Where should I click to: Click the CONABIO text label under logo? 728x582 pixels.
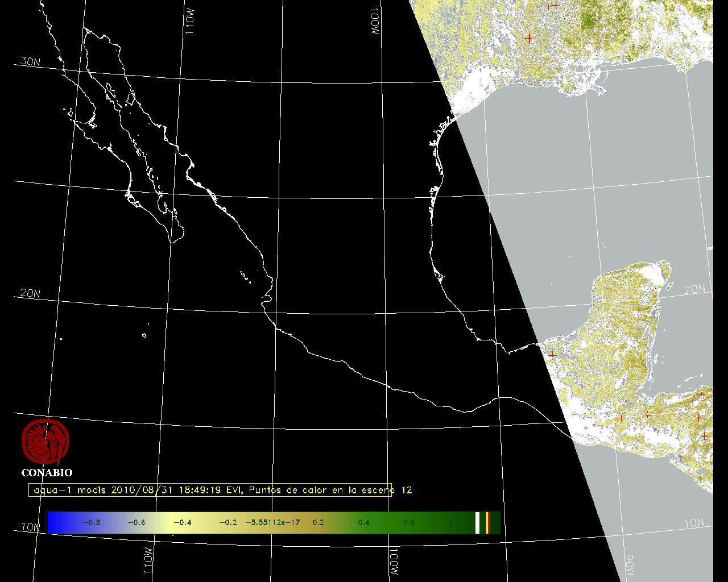(47, 472)
